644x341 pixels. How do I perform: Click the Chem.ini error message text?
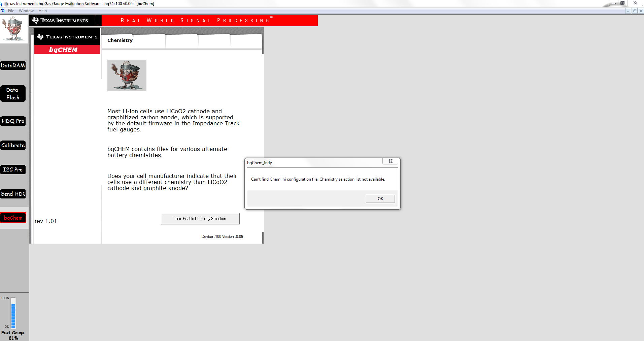click(x=318, y=179)
